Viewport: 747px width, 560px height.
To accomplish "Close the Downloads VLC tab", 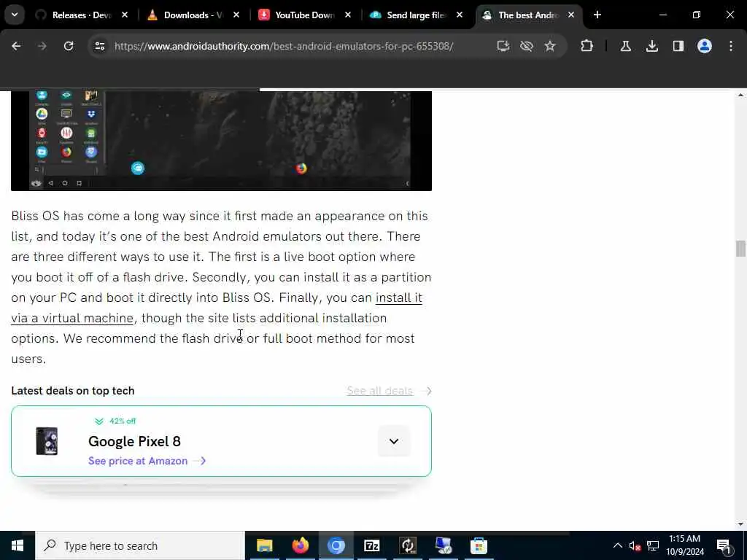I will pyautogui.click(x=236, y=15).
